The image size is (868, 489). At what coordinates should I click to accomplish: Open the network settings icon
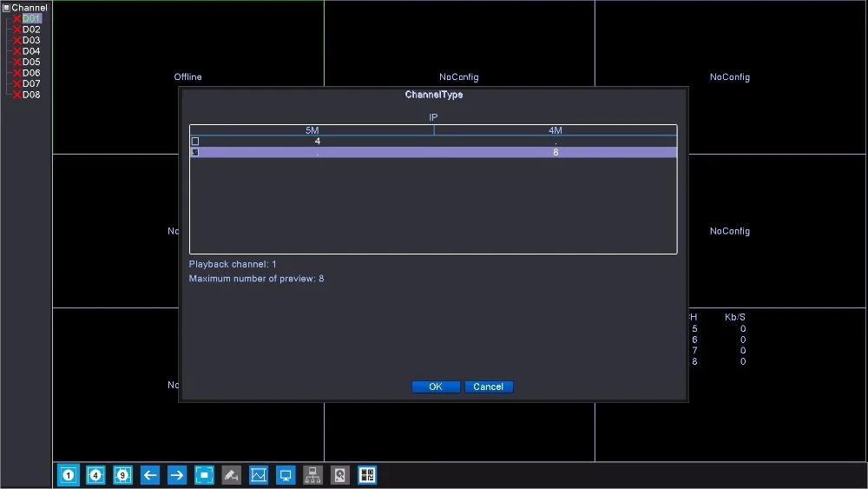pyautogui.click(x=312, y=475)
